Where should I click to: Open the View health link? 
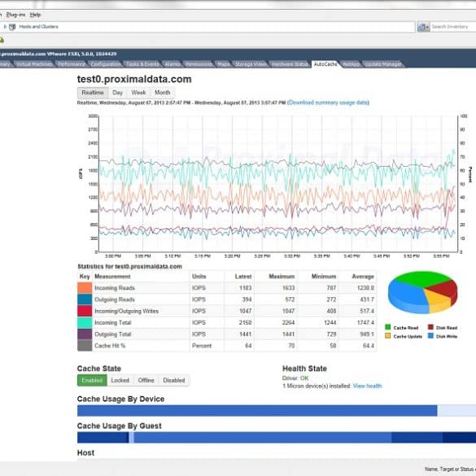(367, 386)
